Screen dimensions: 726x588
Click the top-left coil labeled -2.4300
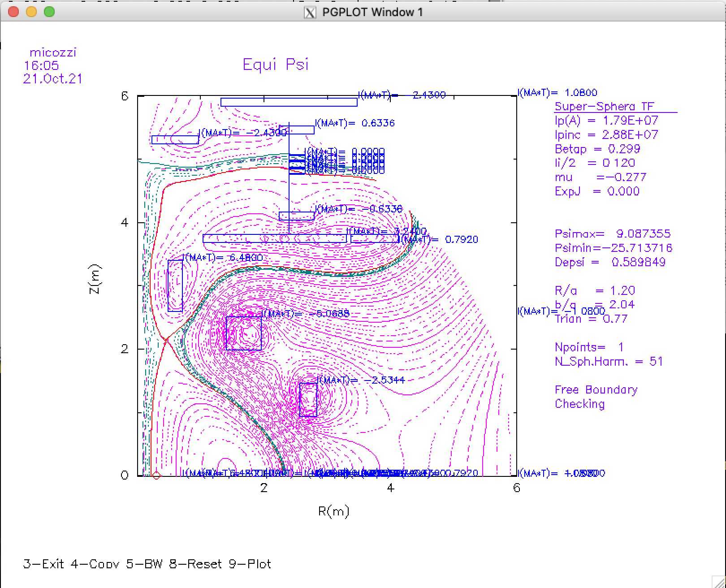[x=175, y=140]
